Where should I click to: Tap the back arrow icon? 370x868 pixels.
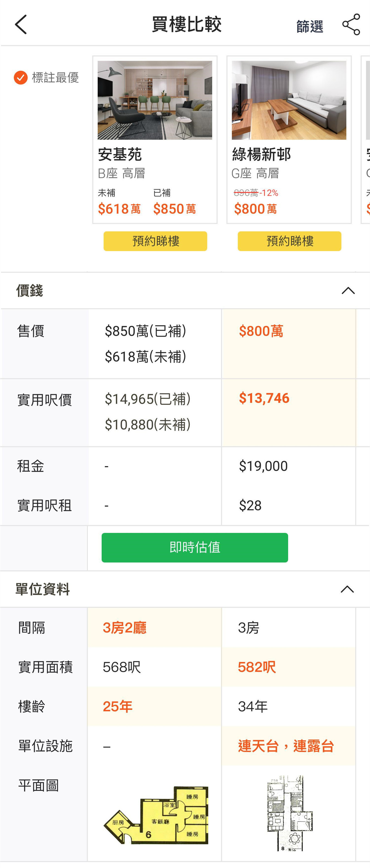click(21, 24)
